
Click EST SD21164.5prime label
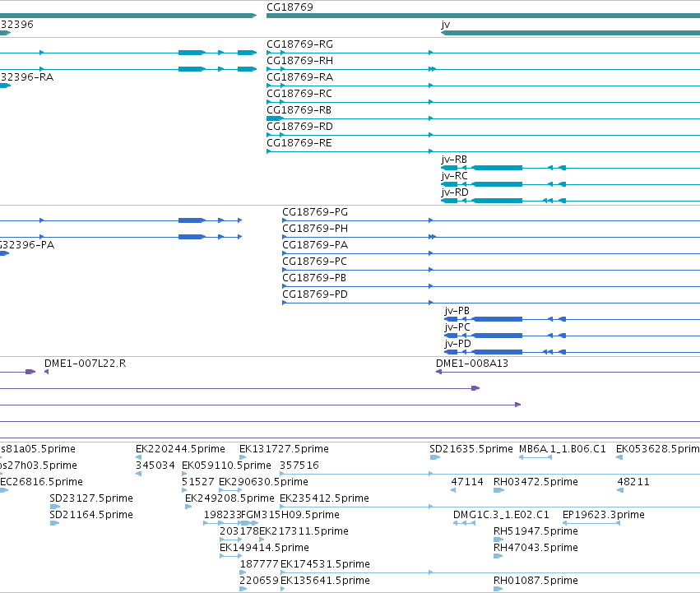(x=91, y=515)
